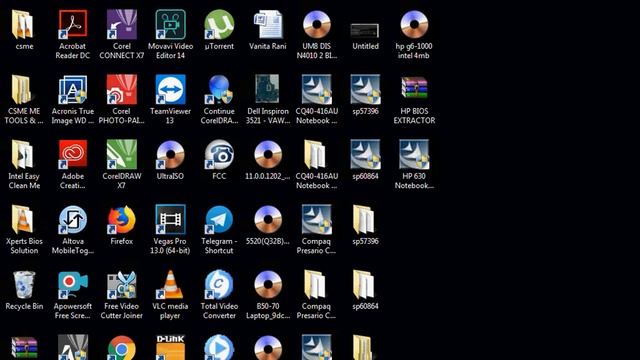
Task: Click Continue CorelDRAW shortcut icon
Action: 219,90
